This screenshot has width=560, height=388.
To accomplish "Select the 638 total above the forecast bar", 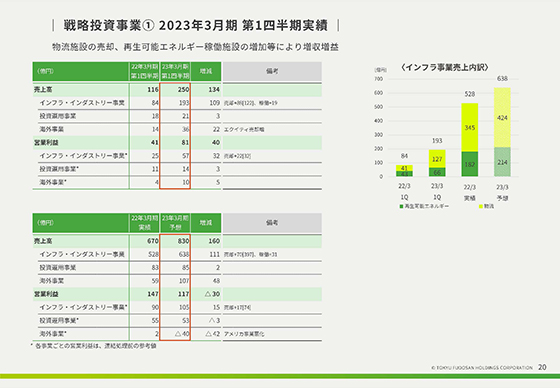I will tap(502, 79).
